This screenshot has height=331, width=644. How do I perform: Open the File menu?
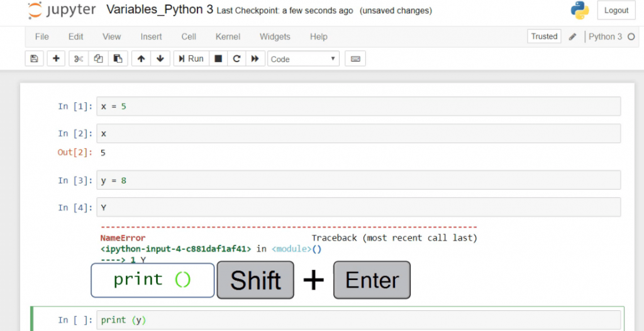(x=42, y=36)
